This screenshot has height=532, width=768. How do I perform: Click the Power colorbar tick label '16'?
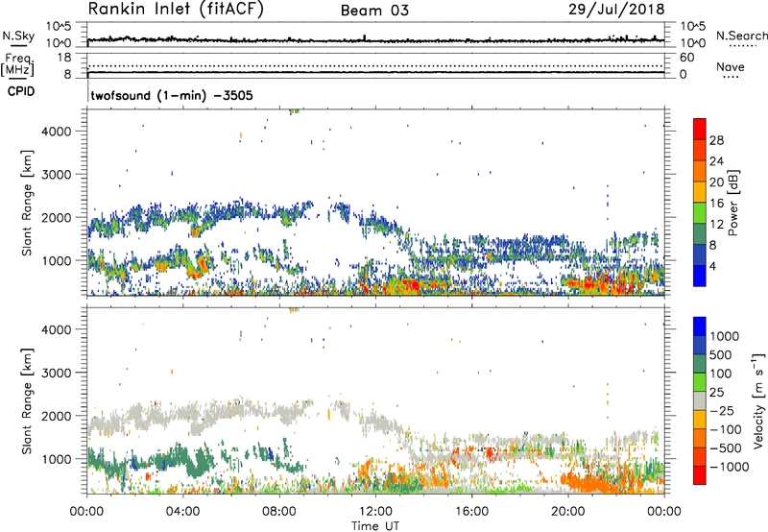(x=716, y=204)
